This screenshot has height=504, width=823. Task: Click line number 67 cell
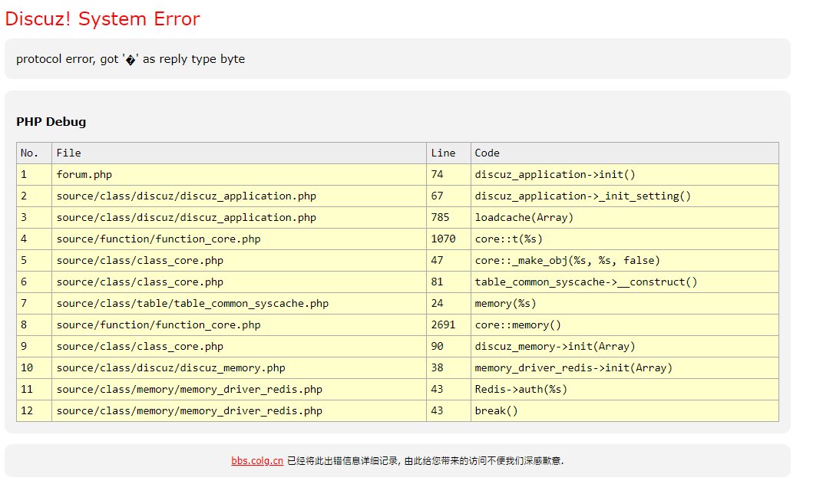448,196
